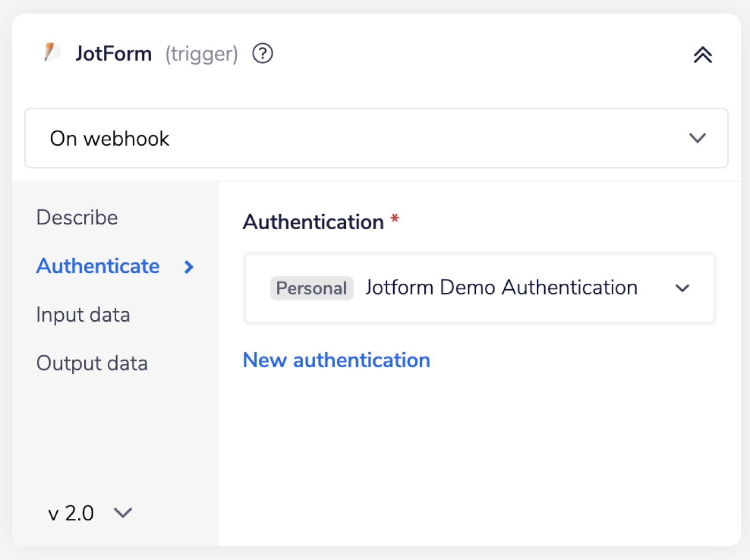Select Jotform Demo Authentication

[500, 287]
